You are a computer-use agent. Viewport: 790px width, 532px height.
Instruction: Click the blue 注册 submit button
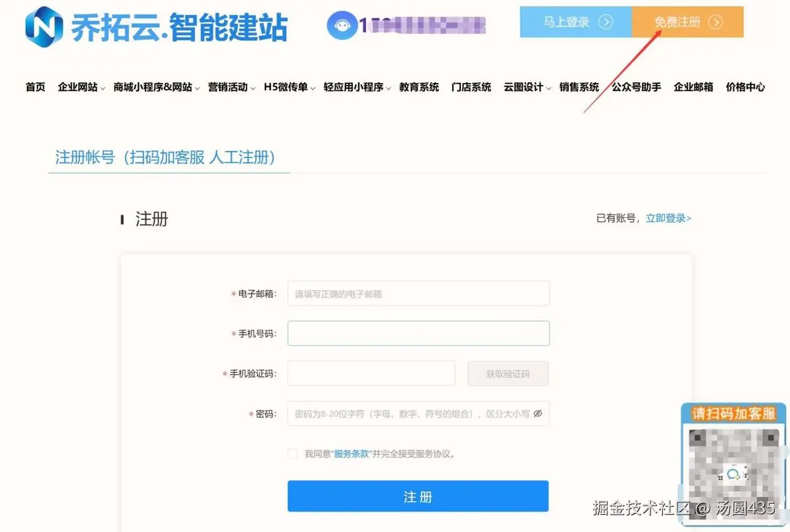tap(418, 496)
